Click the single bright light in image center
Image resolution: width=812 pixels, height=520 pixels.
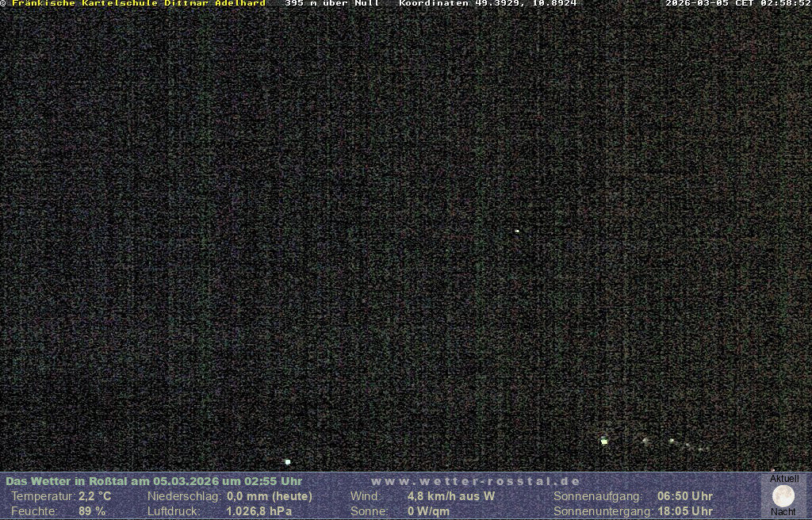tap(517, 231)
